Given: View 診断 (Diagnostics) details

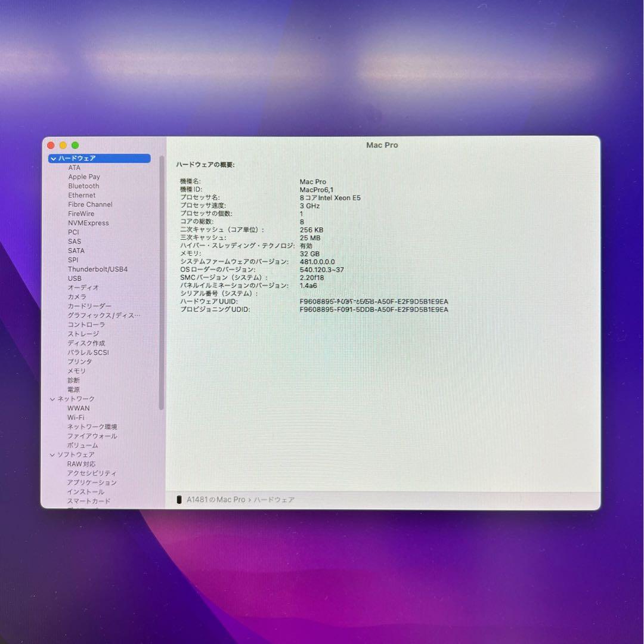Looking at the screenshot, I should click(73, 380).
